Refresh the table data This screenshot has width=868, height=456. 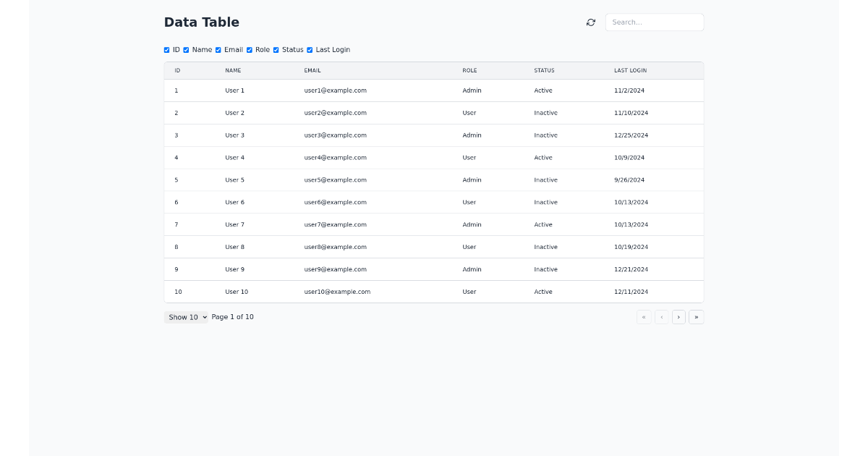point(590,22)
